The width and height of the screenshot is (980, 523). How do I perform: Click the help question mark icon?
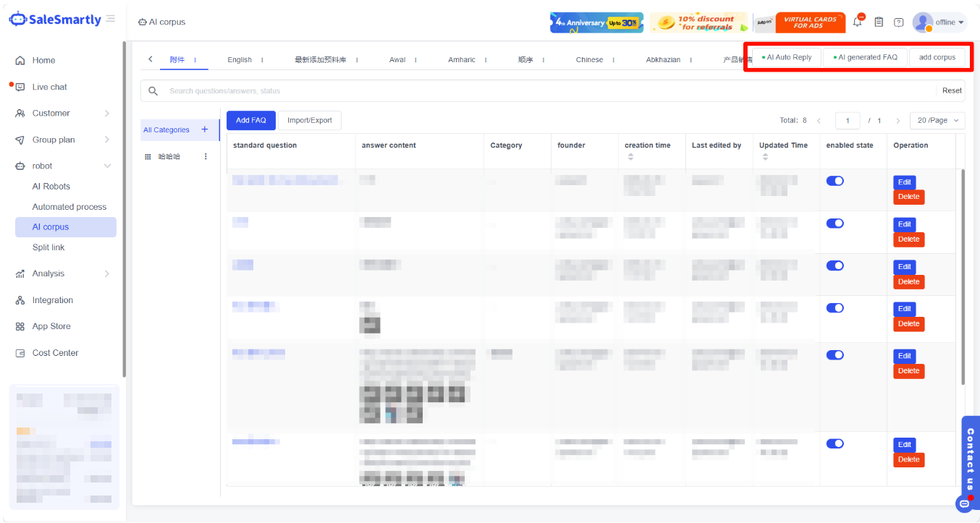(x=898, y=22)
